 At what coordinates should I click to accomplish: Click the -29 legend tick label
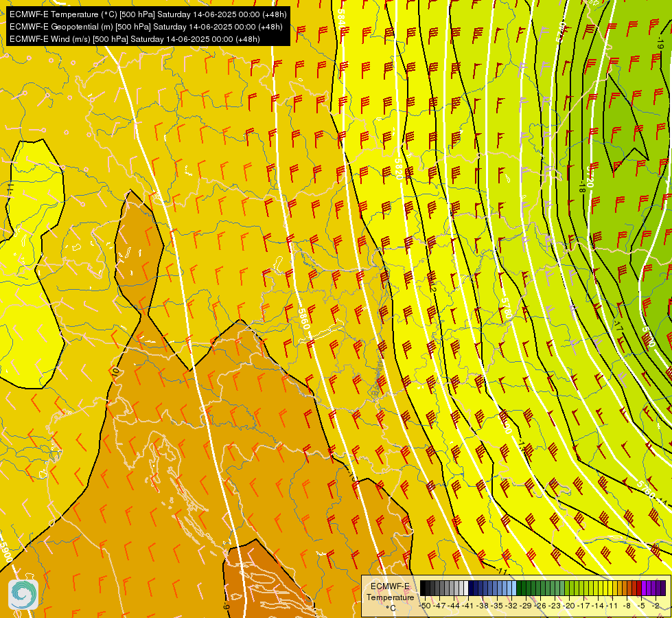point(526,606)
